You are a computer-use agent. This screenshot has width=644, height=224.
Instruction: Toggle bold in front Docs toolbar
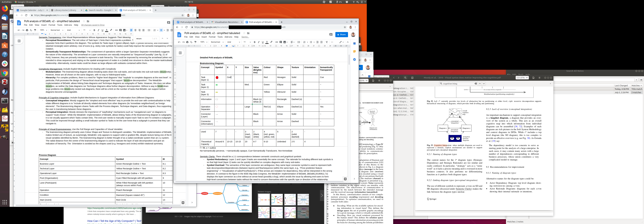(254, 42)
